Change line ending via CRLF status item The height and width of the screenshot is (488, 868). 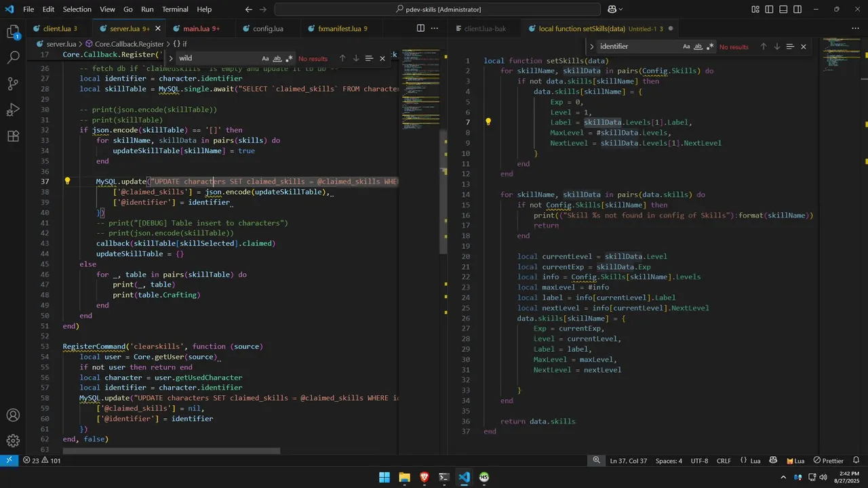point(724,461)
